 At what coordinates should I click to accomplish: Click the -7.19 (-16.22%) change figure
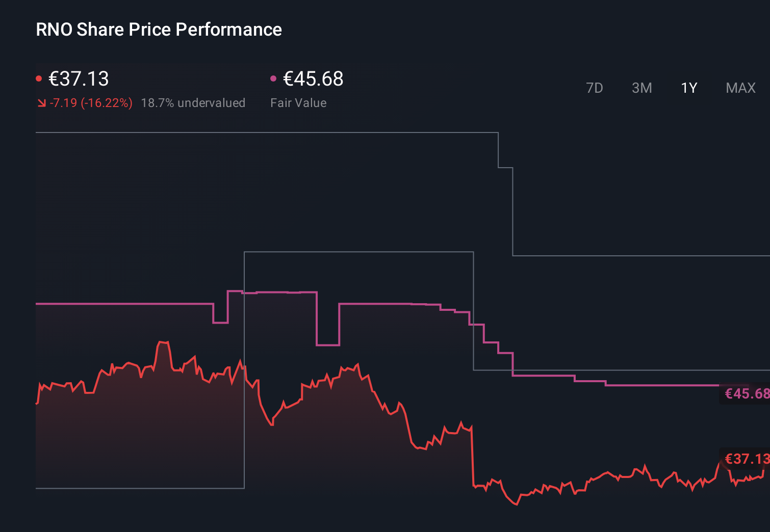[x=91, y=103]
